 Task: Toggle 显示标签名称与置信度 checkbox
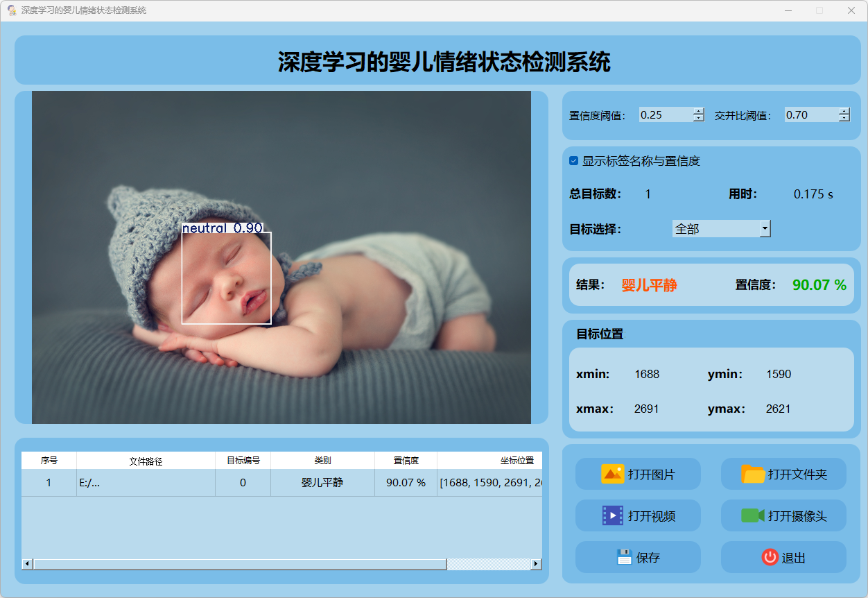573,161
